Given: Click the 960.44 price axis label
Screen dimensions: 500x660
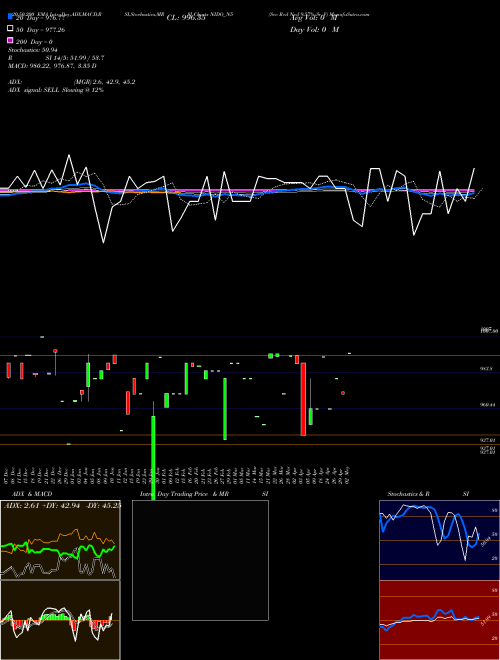Looking at the screenshot, I should tap(488, 405).
